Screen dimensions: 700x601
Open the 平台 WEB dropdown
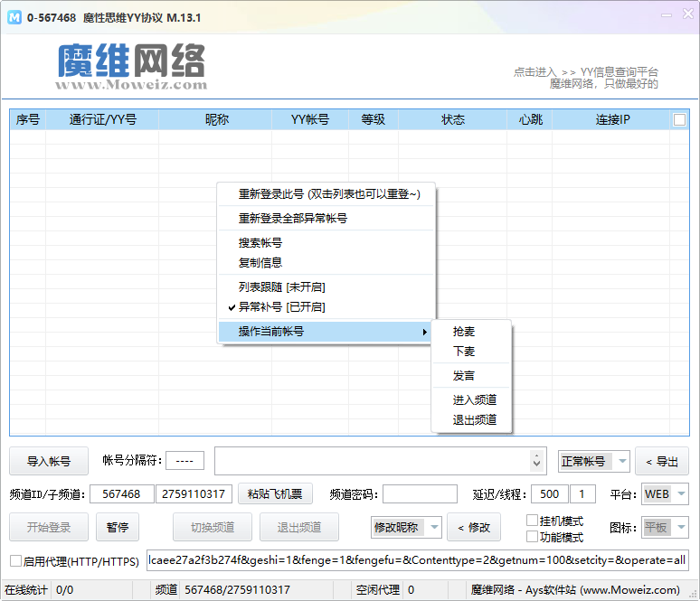665,494
